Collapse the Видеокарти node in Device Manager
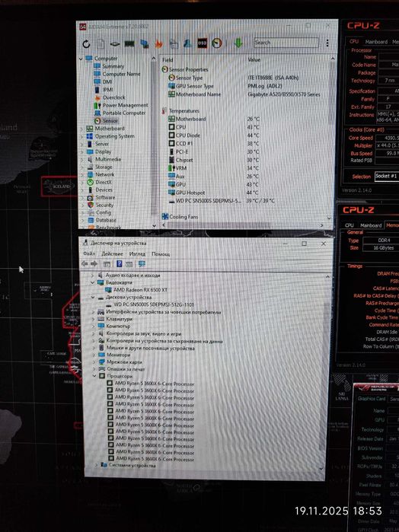The width and height of the screenshot is (399, 532). pyautogui.click(x=93, y=282)
